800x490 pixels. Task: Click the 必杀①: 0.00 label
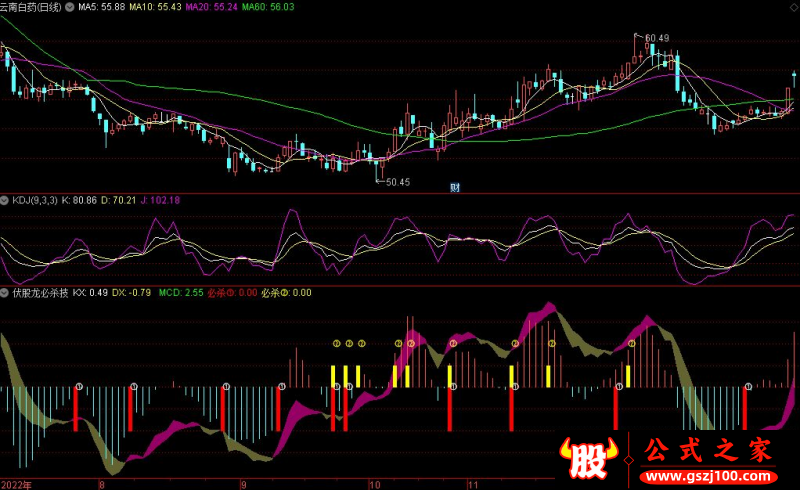[x=232, y=293]
